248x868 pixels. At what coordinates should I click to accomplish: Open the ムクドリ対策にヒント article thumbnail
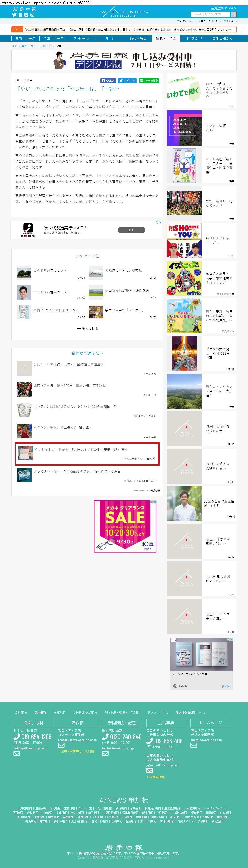[24, 273]
